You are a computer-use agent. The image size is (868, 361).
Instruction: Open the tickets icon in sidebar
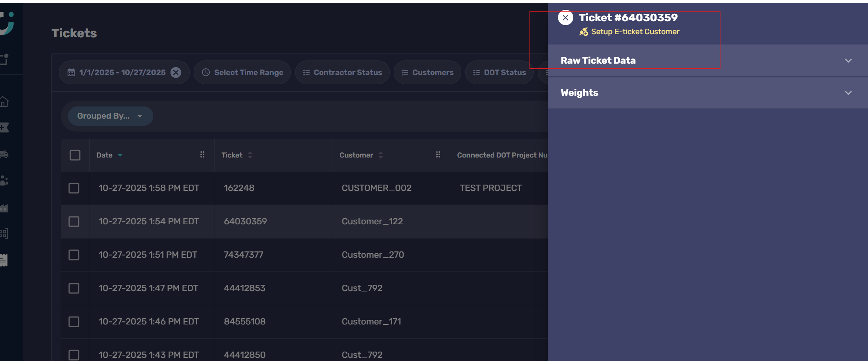[x=4, y=127]
